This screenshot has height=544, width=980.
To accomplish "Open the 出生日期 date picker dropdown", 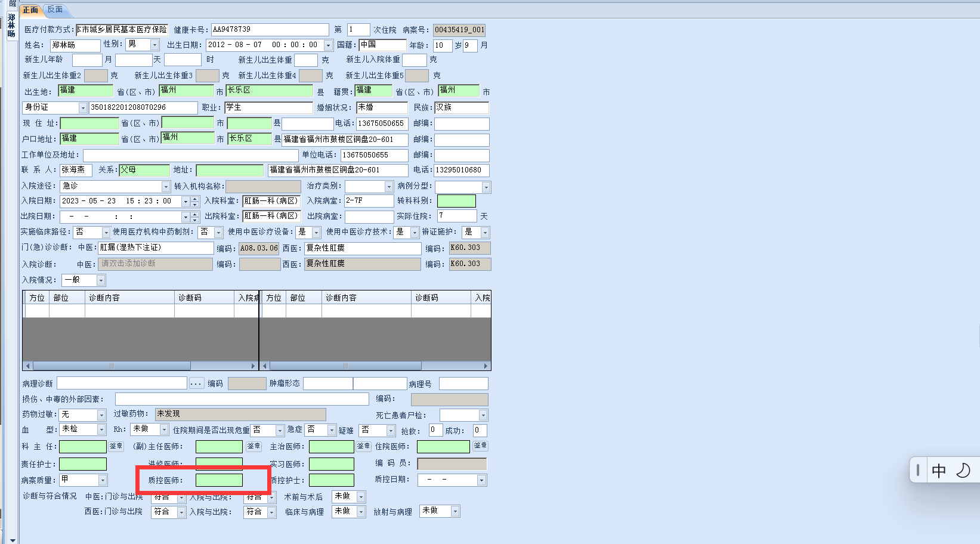I will click(x=328, y=45).
